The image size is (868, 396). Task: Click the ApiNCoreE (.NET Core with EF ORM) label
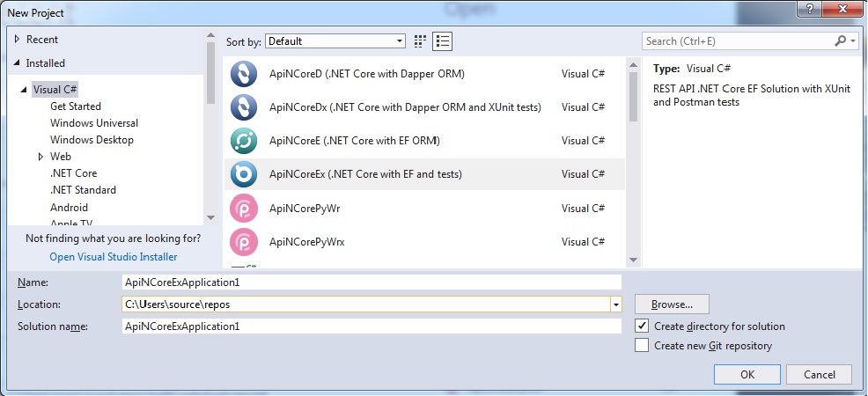pos(354,141)
